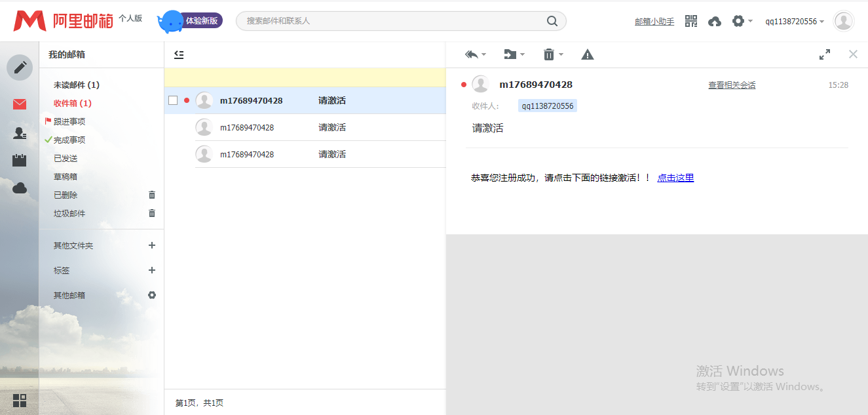Image resolution: width=868 pixels, height=415 pixels.
Task: Click the Alibaba Mail logo
Action: pyautogui.click(x=63, y=21)
